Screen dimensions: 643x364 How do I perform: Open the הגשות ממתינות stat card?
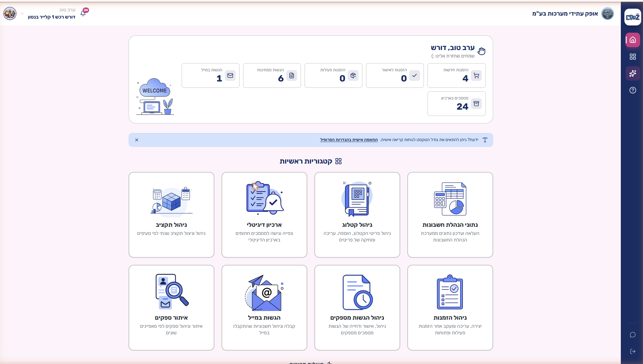(272, 75)
